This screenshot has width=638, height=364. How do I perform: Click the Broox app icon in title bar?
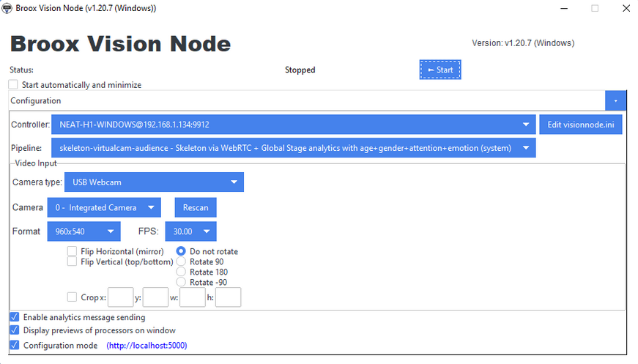[7, 8]
